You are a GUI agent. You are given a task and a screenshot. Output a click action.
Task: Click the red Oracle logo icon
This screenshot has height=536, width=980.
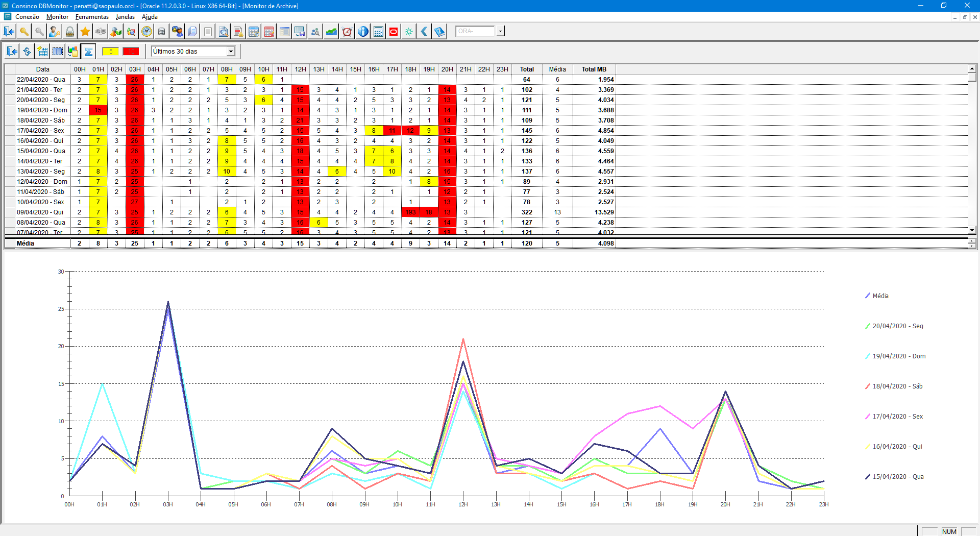coord(394,32)
